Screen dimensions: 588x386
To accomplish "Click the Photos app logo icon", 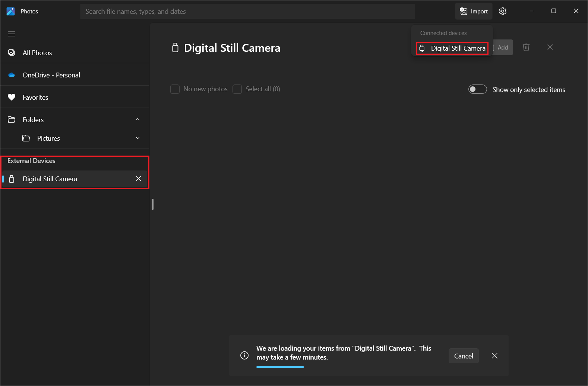I will pos(11,12).
